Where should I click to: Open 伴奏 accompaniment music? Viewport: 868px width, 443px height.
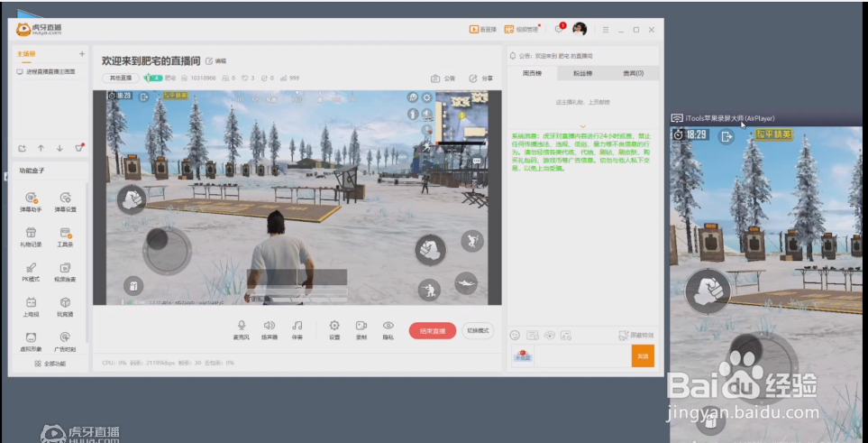[x=297, y=329]
